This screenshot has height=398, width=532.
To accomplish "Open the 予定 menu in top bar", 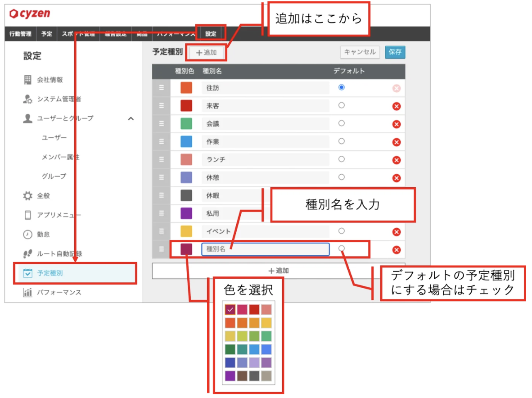I will pos(47,34).
